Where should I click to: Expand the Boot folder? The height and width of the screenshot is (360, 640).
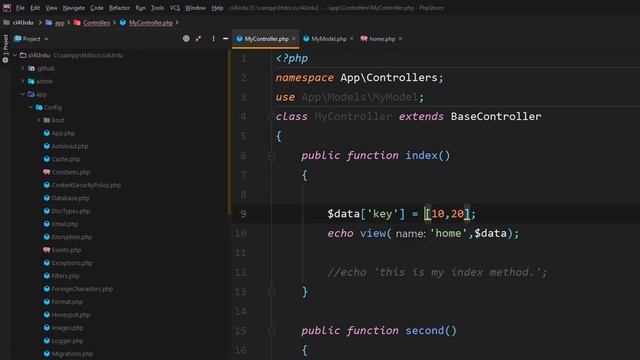click(x=38, y=120)
